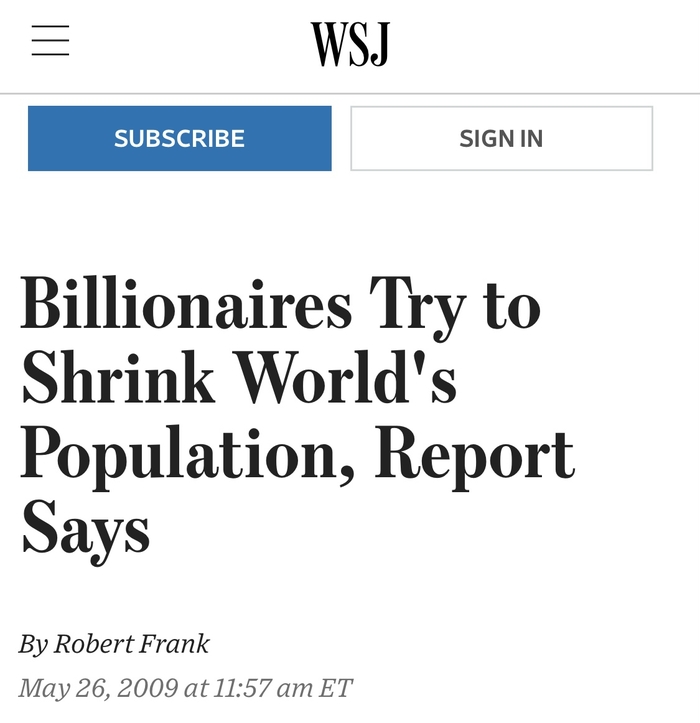
Task: Click the SIGN IN button
Action: (x=502, y=138)
